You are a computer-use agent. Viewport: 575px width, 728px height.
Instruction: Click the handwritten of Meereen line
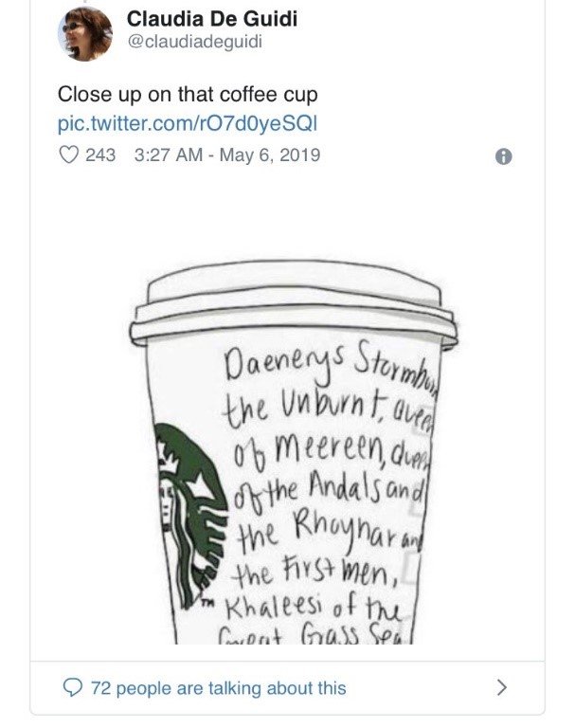coord(332,450)
